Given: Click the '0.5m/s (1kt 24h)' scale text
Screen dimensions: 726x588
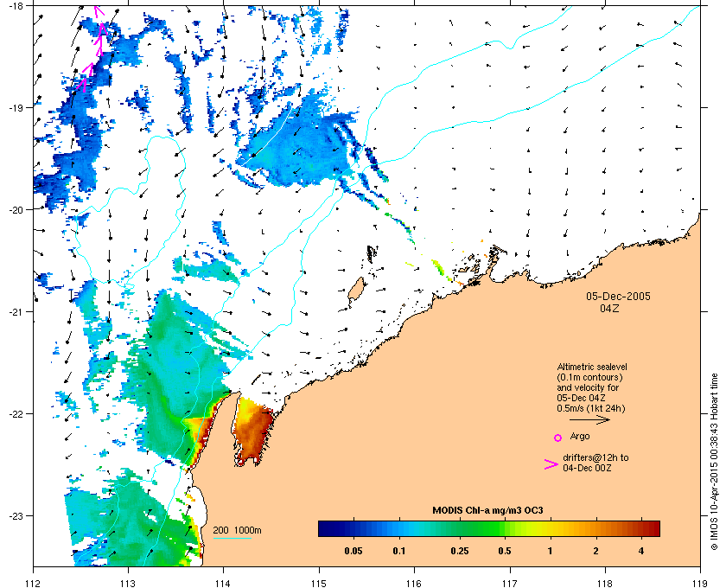Looking at the screenshot, I should point(591,409).
